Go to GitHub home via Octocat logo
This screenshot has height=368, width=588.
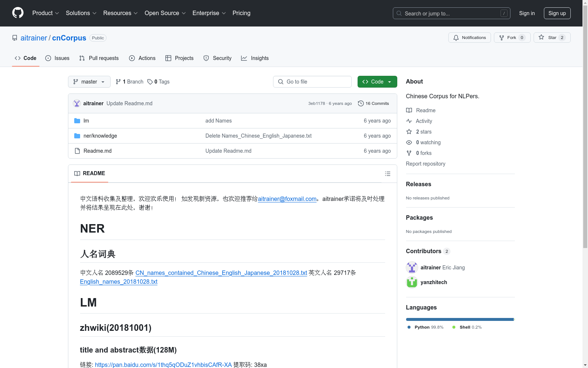click(x=18, y=13)
